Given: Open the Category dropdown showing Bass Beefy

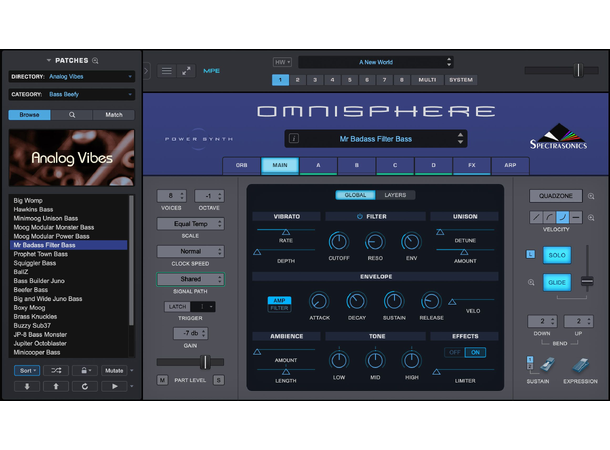Looking at the screenshot, I should [88, 94].
